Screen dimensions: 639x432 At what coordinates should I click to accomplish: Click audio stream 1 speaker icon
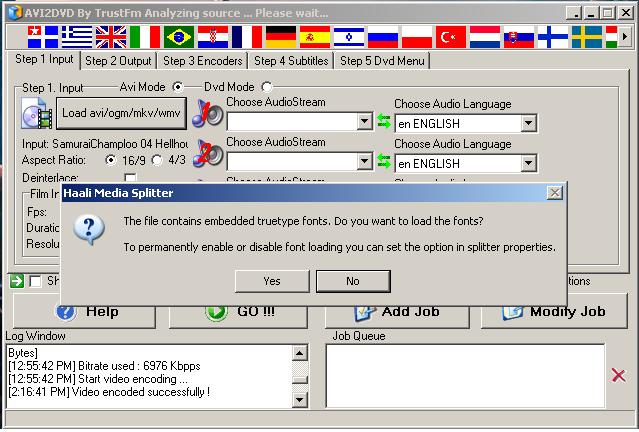pyautogui.click(x=207, y=113)
